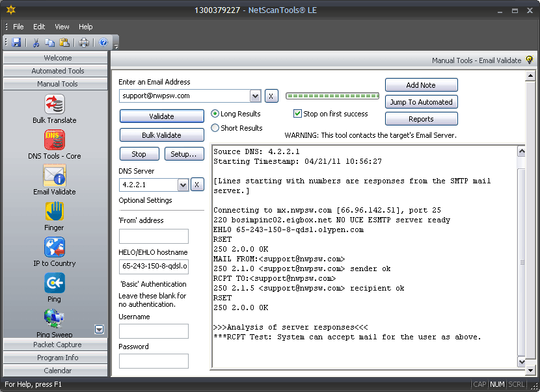Click the Reports button
The width and height of the screenshot is (540, 392).
[x=421, y=119]
